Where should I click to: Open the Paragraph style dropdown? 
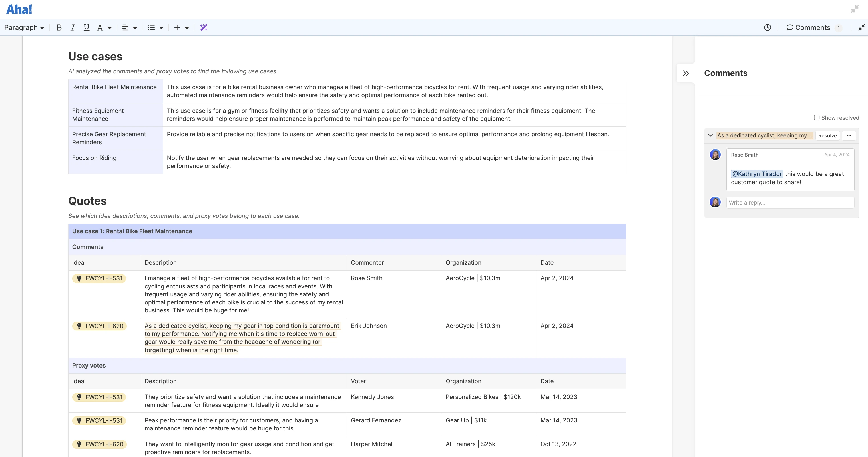coord(24,28)
